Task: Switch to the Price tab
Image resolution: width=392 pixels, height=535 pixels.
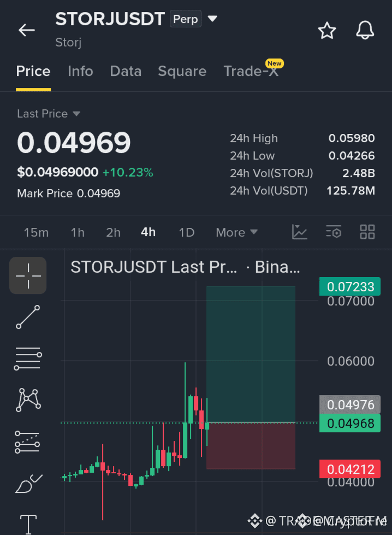Action: pos(33,71)
